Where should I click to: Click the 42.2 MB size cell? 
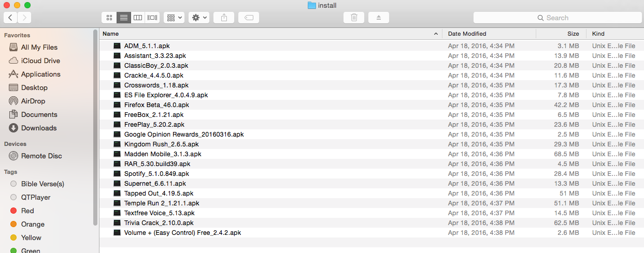(x=567, y=105)
